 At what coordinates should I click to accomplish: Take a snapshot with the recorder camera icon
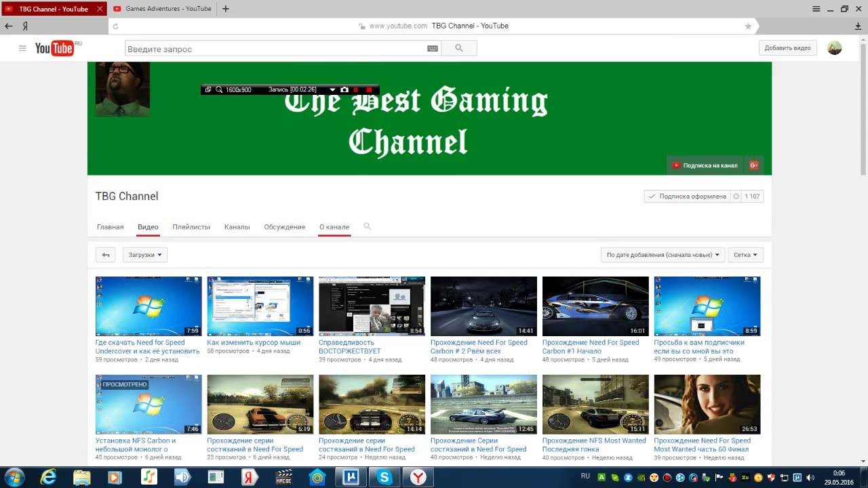tap(344, 89)
